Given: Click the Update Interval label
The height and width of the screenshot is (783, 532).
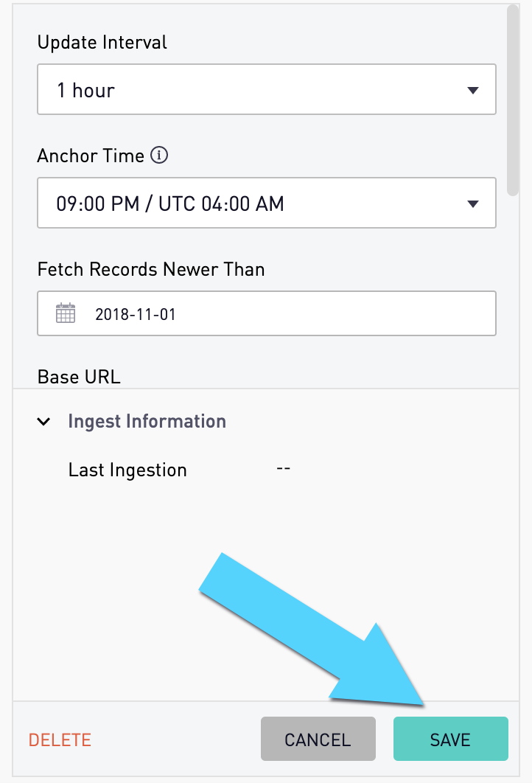Looking at the screenshot, I should (x=102, y=43).
